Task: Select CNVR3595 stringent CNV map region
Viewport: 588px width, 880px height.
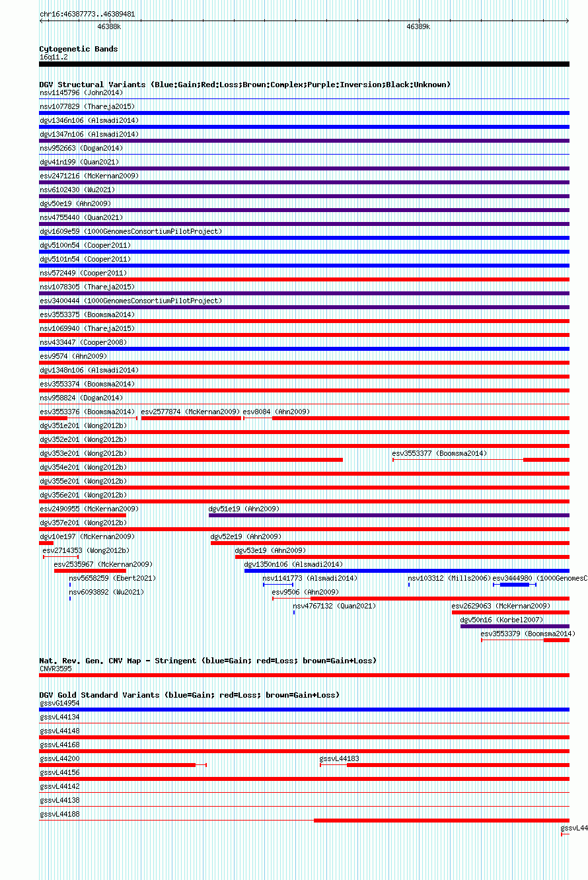Action: (x=304, y=675)
